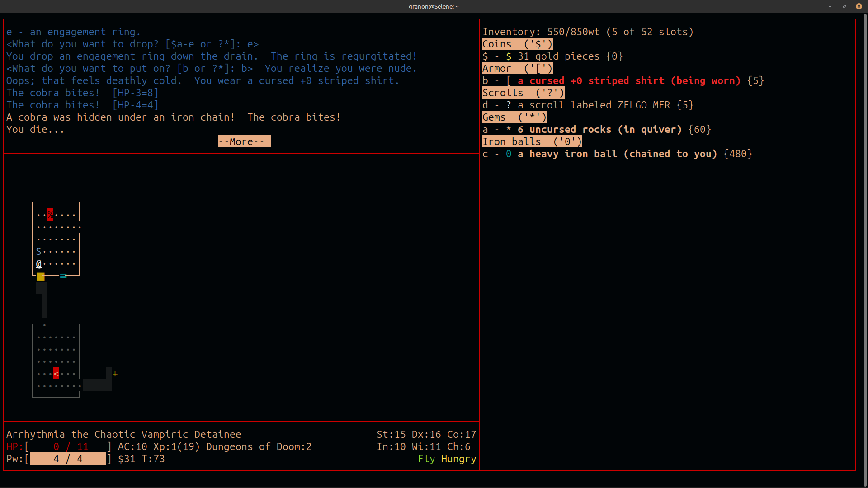Click the St:15 strength stat
Image resolution: width=868 pixels, height=488 pixels.
click(x=392, y=434)
